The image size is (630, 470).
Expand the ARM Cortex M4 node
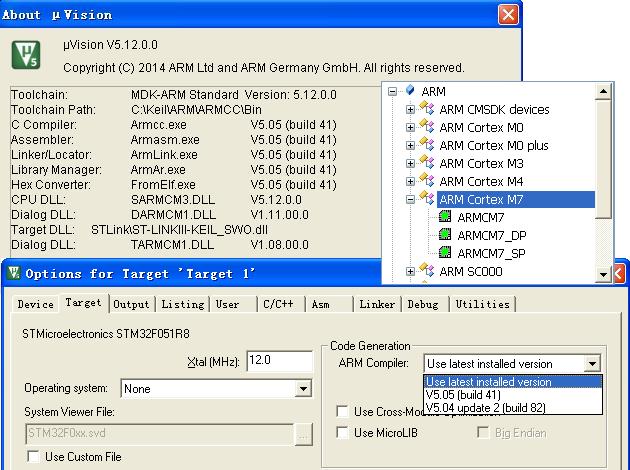tap(410, 182)
